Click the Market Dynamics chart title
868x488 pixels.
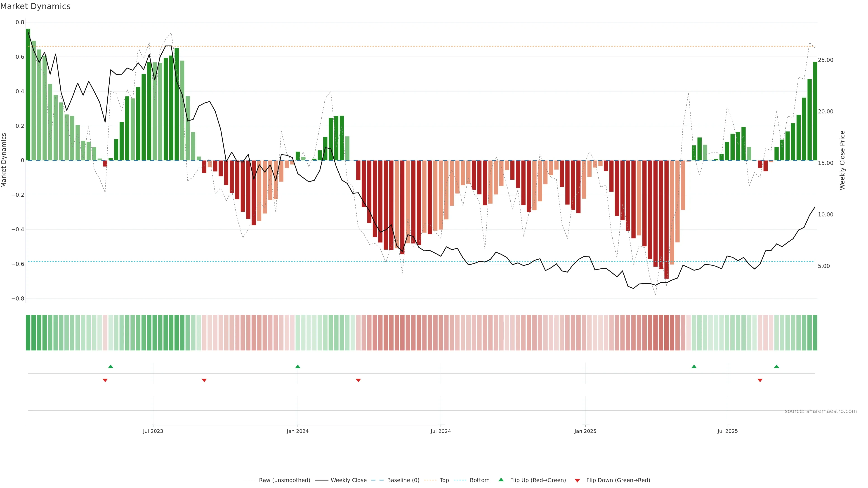coord(35,6)
